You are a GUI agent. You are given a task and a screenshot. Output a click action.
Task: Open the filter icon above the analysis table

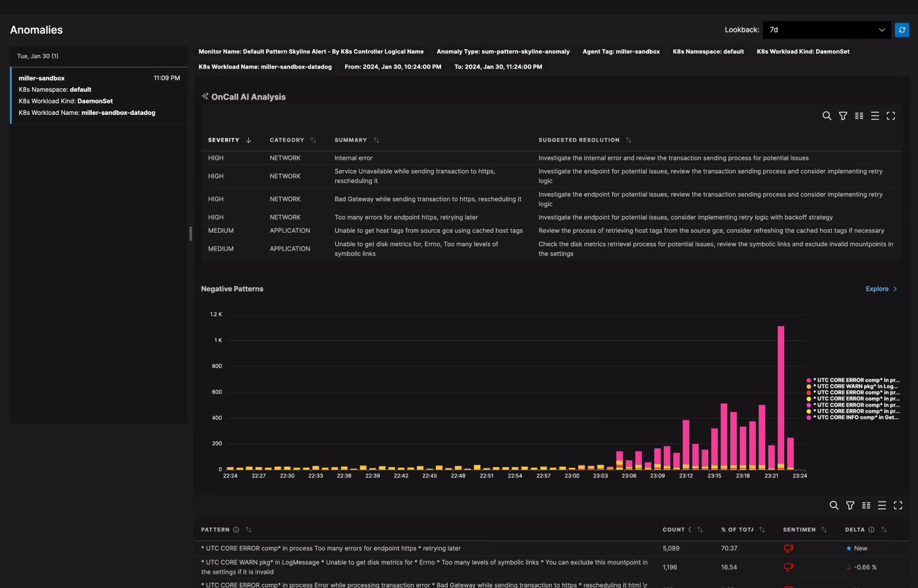[843, 115]
